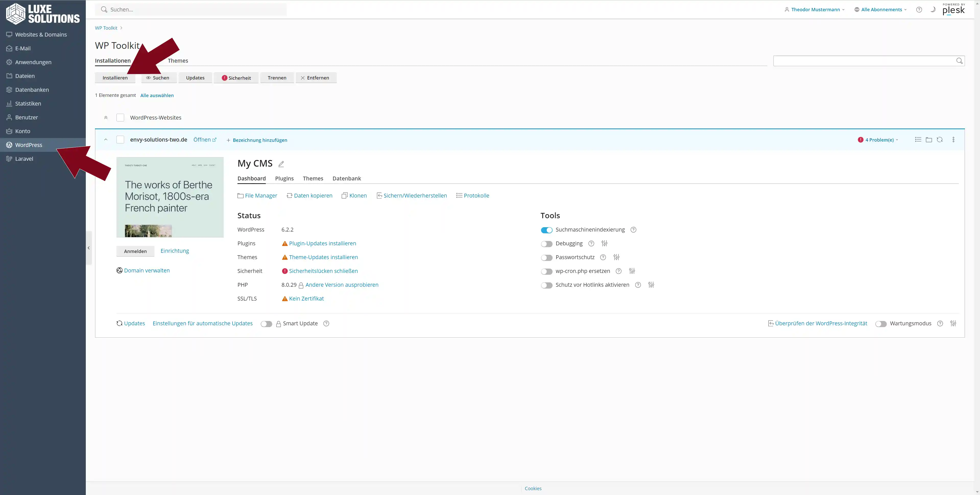Turn on the Wartungsmodus switch
Viewport: 980px width, 495px height.
[881, 324]
